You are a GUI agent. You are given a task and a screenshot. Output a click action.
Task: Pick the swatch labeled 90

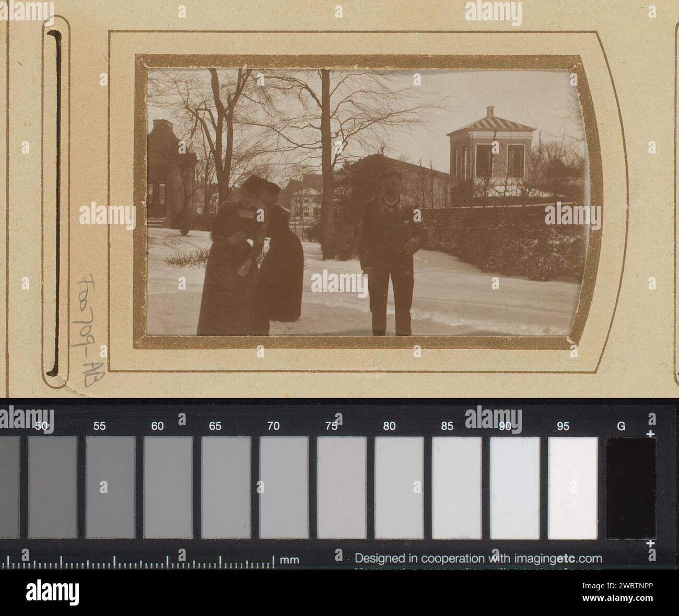(x=514, y=487)
